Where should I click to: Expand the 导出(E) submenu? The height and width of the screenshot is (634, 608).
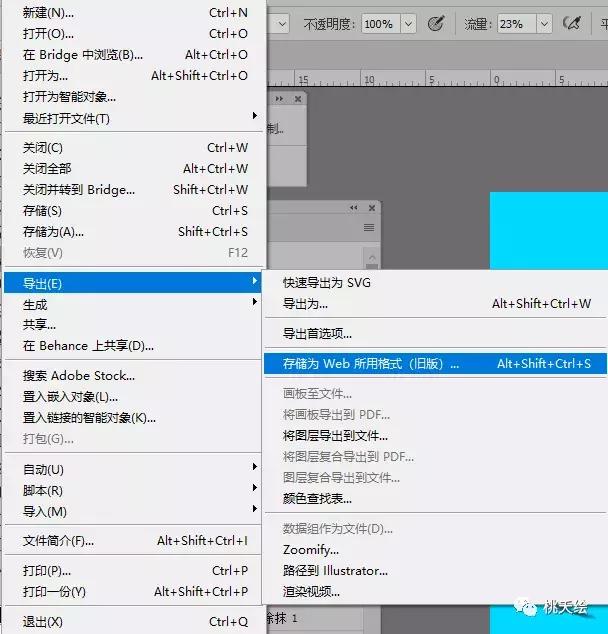coord(133,283)
